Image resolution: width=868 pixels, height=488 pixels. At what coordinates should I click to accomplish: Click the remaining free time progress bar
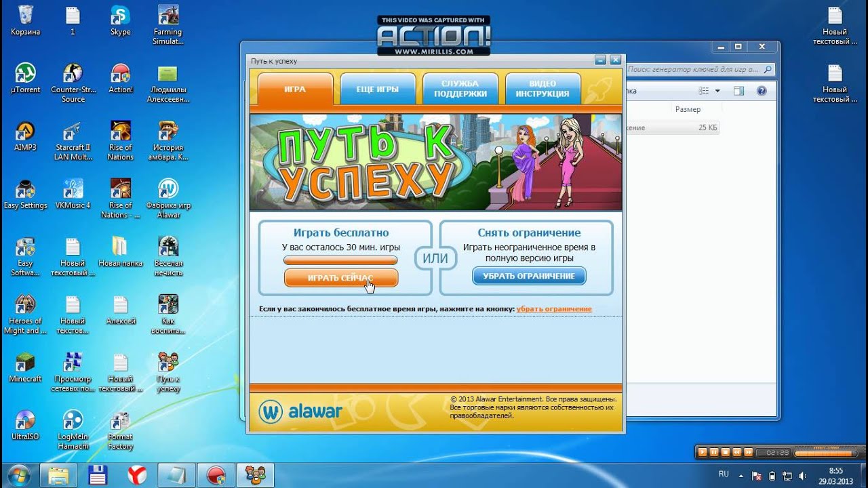[x=340, y=260]
